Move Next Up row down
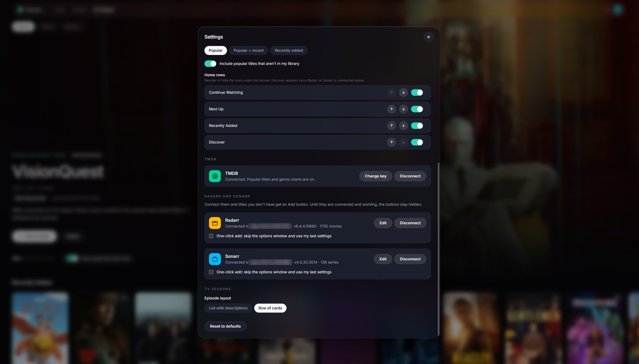The height and width of the screenshot is (364, 639). (x=403, y=109)
